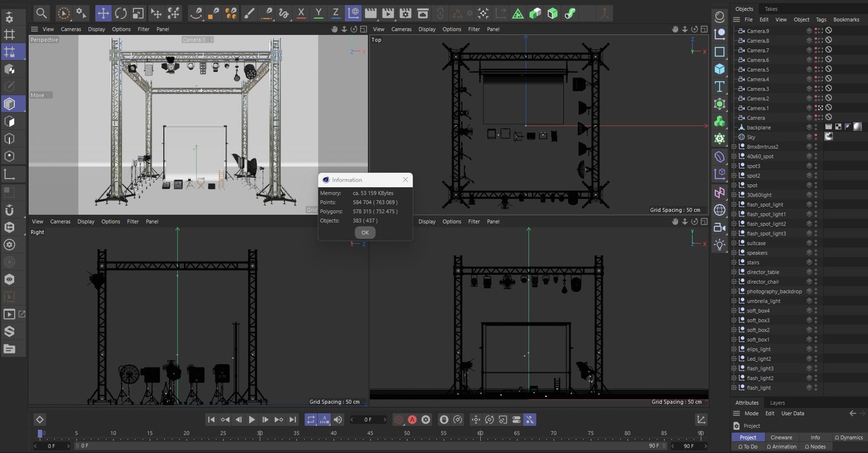Open Filter menu in Top viewport
The width and height of the screenshot is (868, 453).
pos(474,29)
